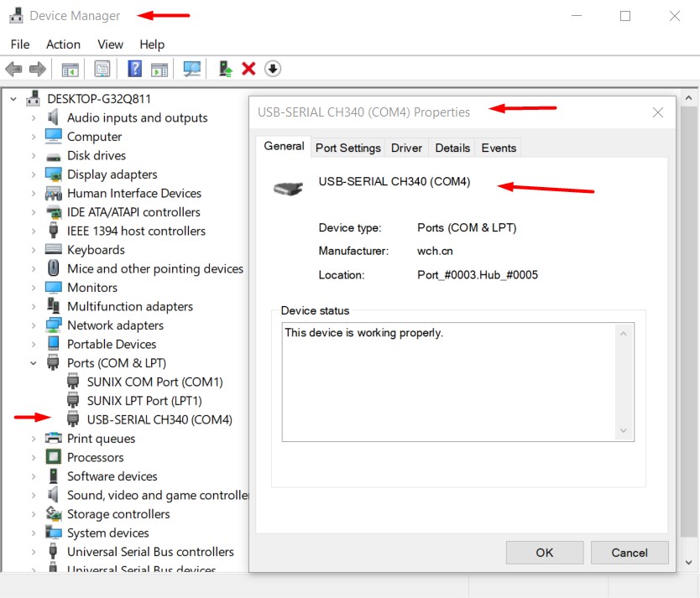Expand the Computer category chevron
This screenshot has height=598, width=700.
(34, 137)
